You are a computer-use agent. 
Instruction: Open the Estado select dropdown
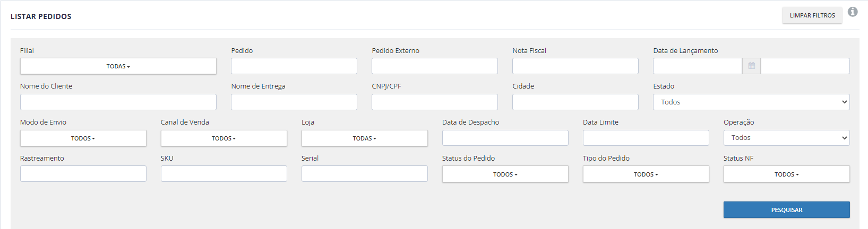pos(751,102)
